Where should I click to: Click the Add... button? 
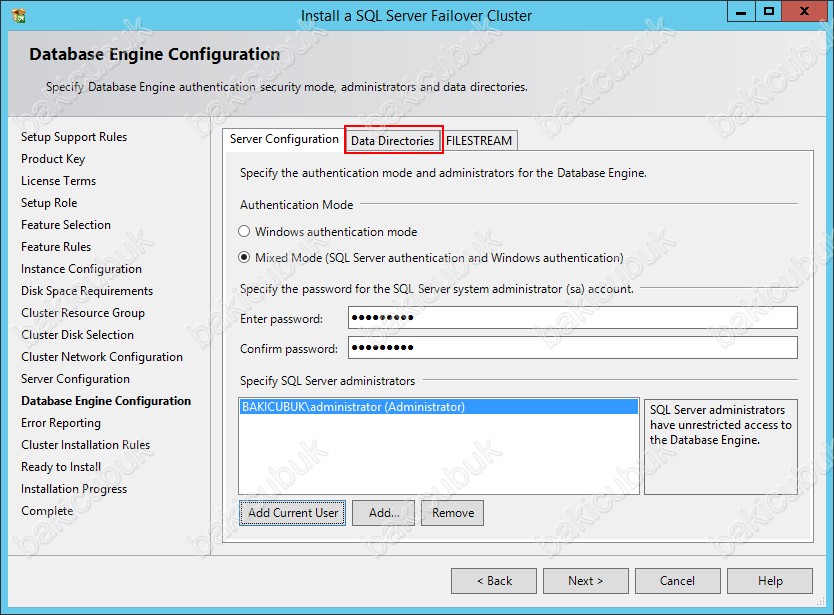[x=383, y=513]
